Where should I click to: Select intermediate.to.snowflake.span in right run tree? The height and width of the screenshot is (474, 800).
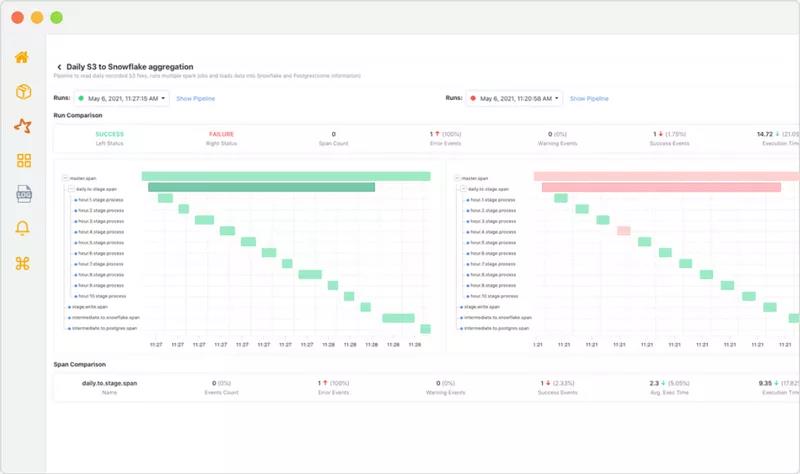tap(496, 317)
